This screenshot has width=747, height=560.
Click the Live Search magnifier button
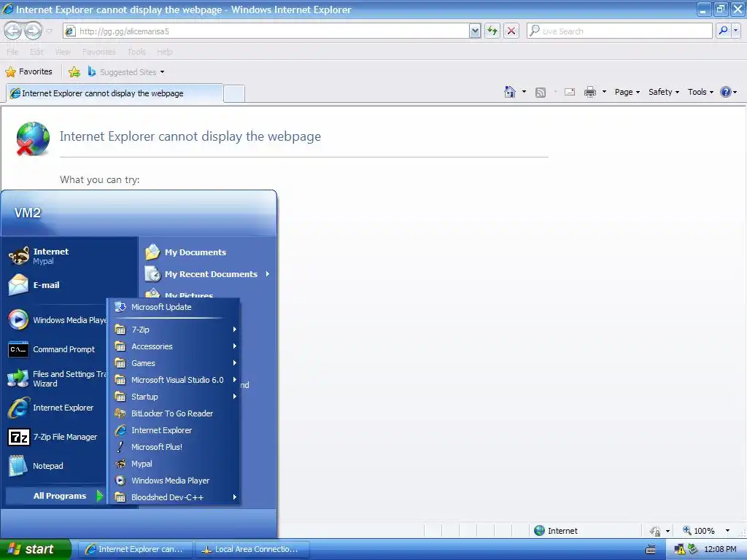click(723, 31)
